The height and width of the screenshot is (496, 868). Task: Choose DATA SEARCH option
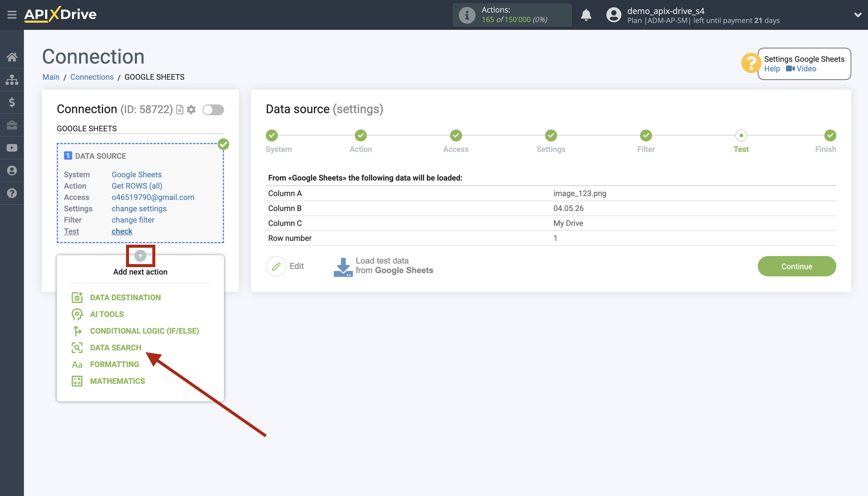116,347
